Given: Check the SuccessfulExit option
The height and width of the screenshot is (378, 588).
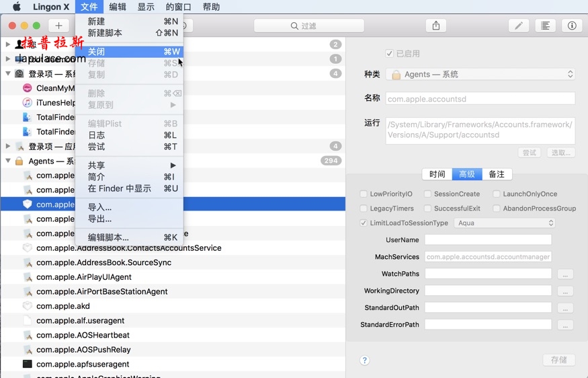Looking at the screenshot, I should click(x=427, y=209).
